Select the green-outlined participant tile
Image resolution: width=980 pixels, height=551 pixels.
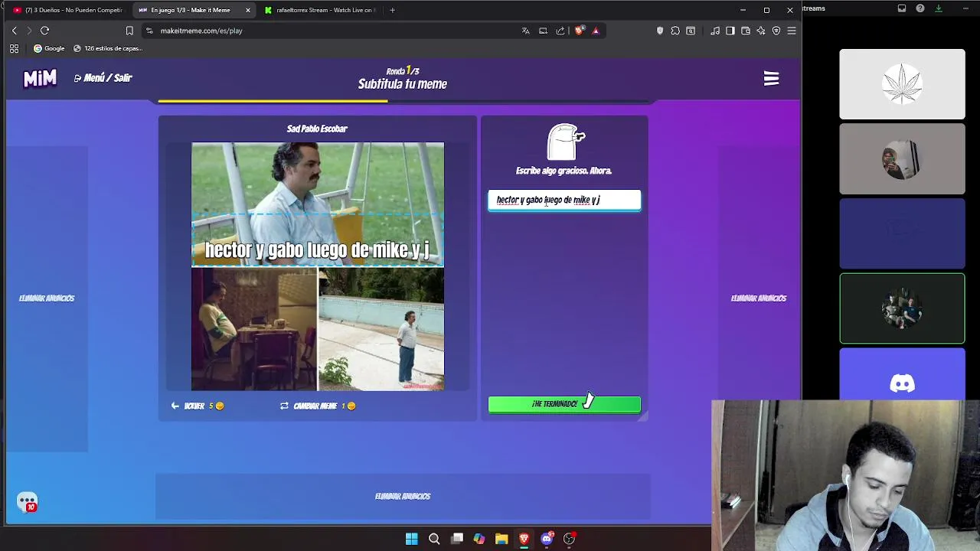[902, 308]
